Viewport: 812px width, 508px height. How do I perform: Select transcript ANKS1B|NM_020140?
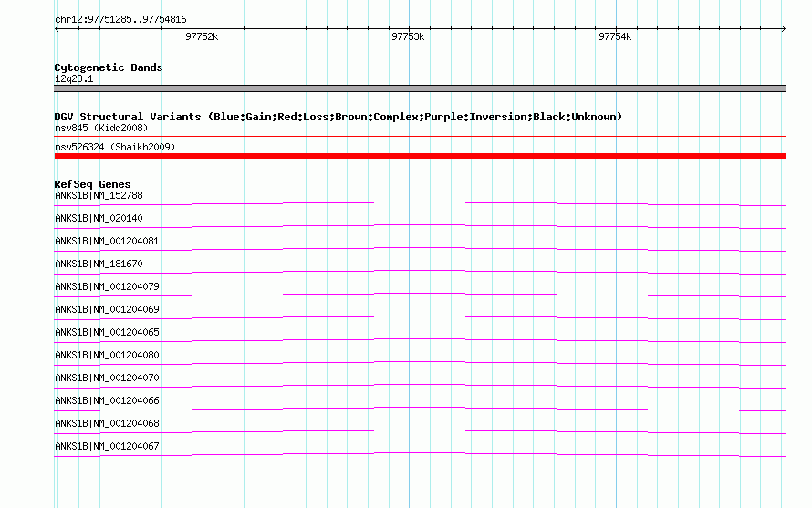point(99,219)
